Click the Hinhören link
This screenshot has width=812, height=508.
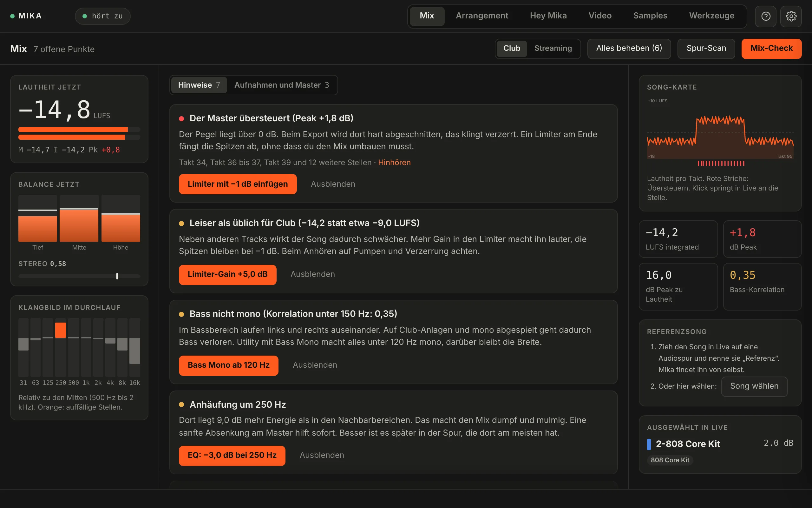click(394, 163)
